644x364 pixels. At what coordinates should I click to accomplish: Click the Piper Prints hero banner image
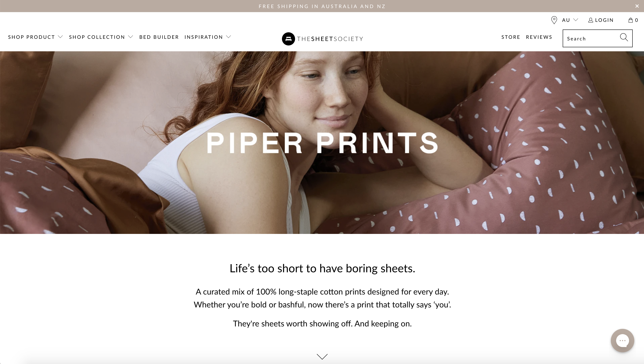point(322,142)
